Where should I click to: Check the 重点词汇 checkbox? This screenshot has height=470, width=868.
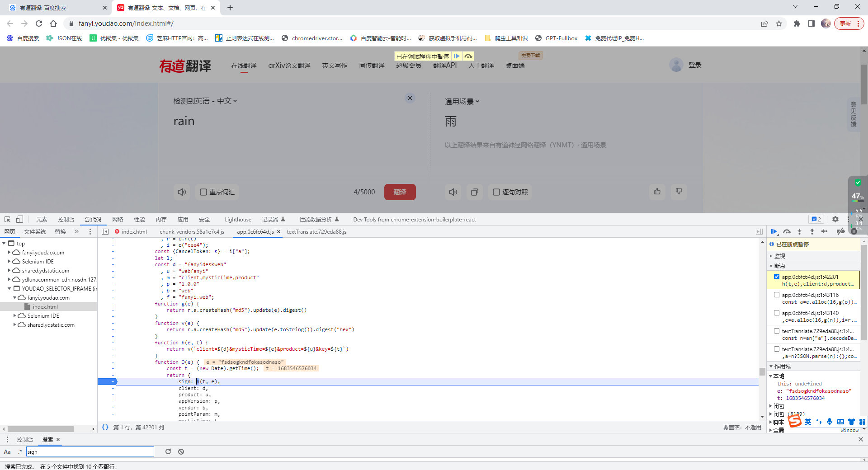point(203,192)
